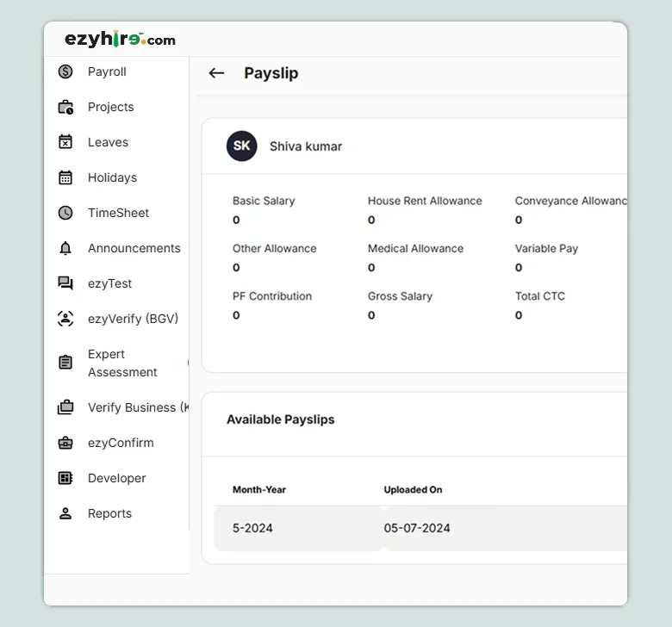Select the 5-2024 payslip row
This screenshot has width=672, height=627.
(252, 528)
